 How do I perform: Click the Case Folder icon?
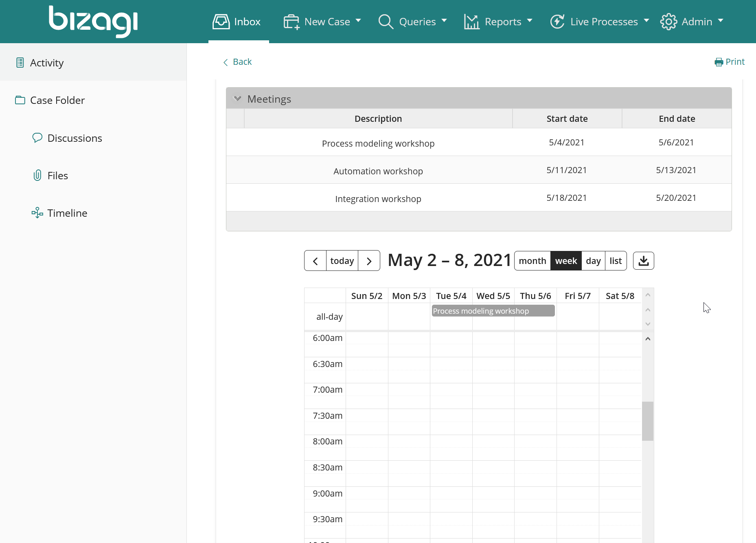coord(20,100)
